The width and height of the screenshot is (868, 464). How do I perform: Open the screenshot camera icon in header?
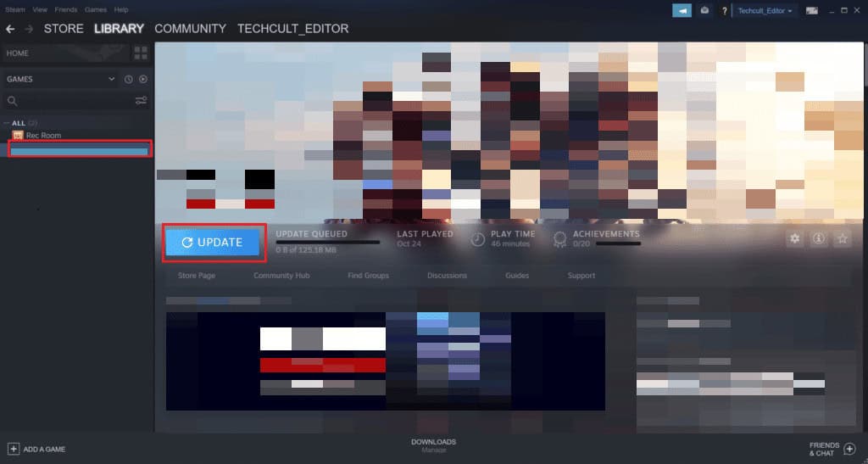(x=704, y=10)
